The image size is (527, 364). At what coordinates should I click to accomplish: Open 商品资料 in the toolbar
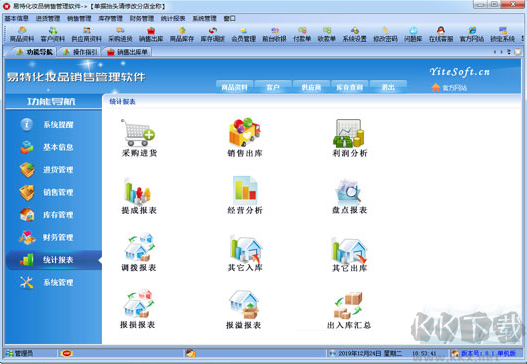[x=22, y=34]
